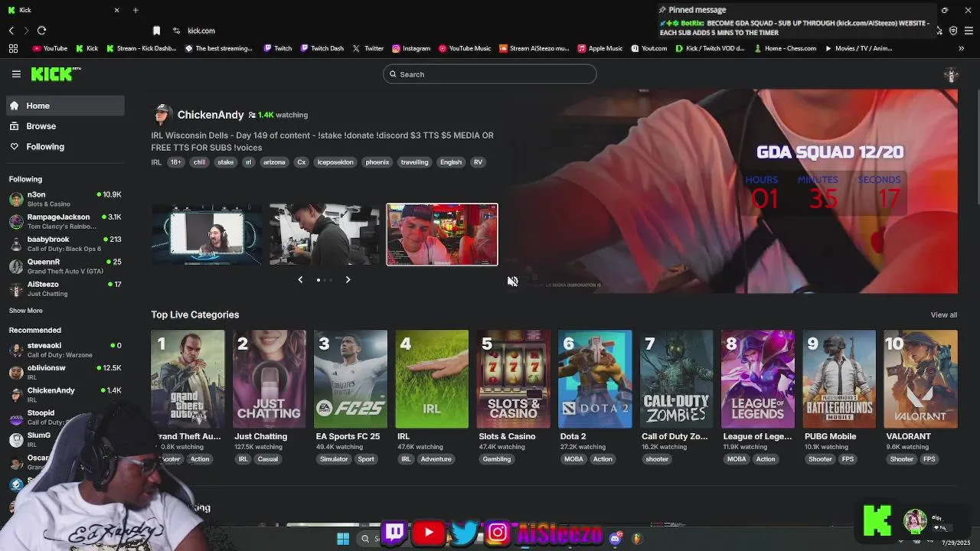The height and width of the screenshot is (551, 980).
Task: Click the iceposeidon stream tag
Action: point(335,162)
